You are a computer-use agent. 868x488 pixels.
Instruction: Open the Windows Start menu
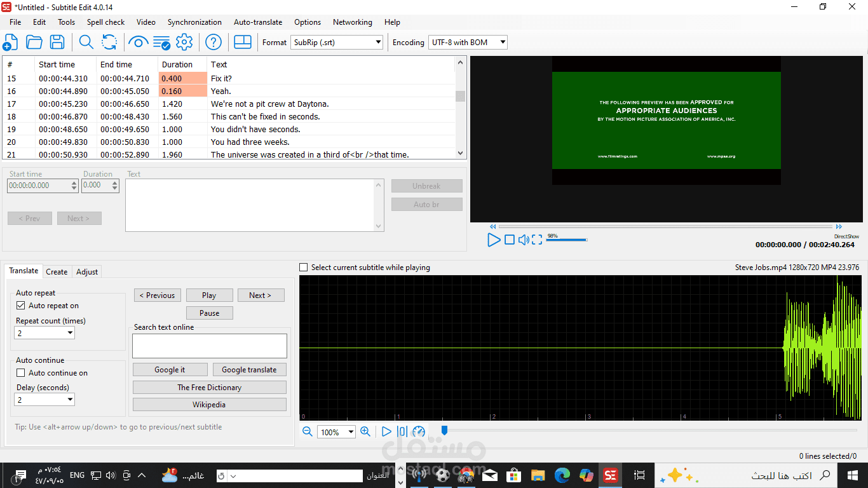tap(853, 475)
